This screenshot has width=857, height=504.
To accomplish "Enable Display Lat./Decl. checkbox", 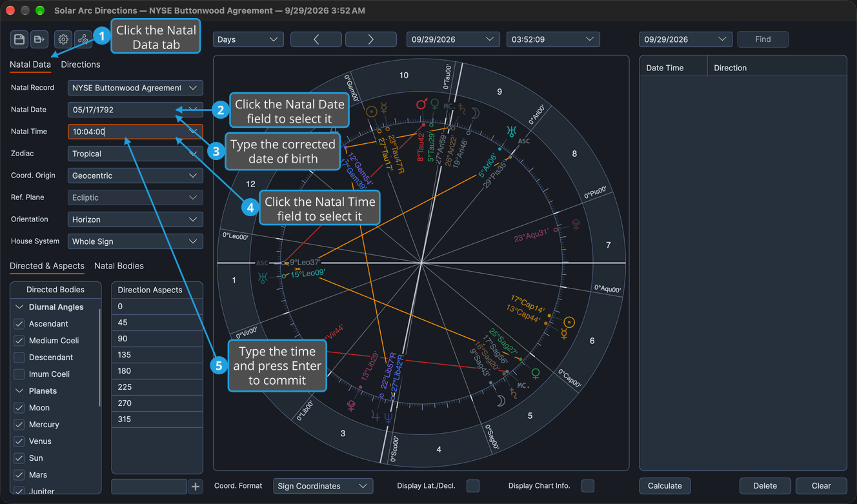I will (x=473, y=486).
